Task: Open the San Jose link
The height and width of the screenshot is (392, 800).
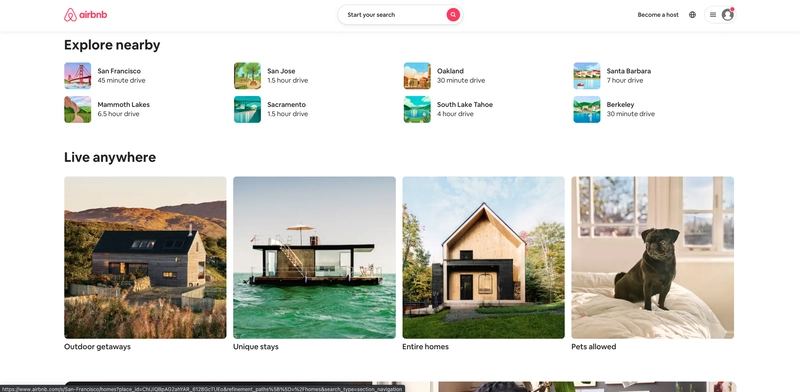Action: click(281, 71)
